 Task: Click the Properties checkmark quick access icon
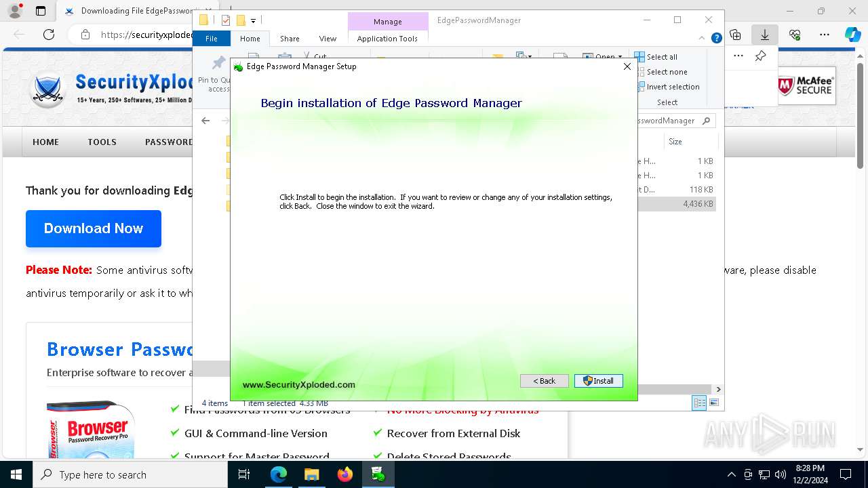[226, 21]
